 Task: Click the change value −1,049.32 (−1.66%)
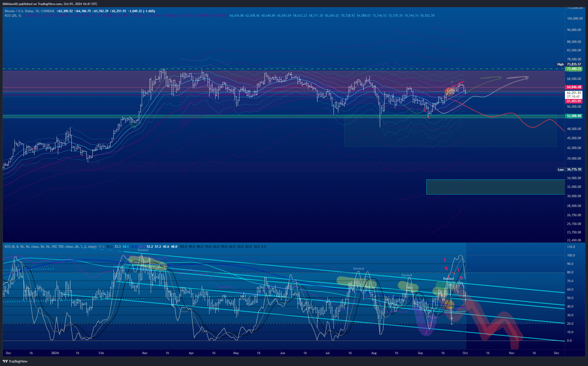click(x=141, y=11)
